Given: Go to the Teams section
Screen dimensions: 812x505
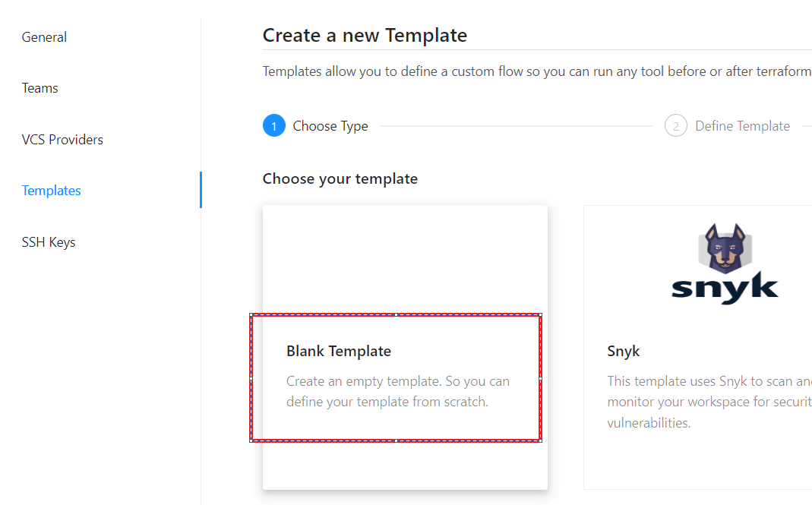Looking at the screenshot, I should (x=40, y=88).
